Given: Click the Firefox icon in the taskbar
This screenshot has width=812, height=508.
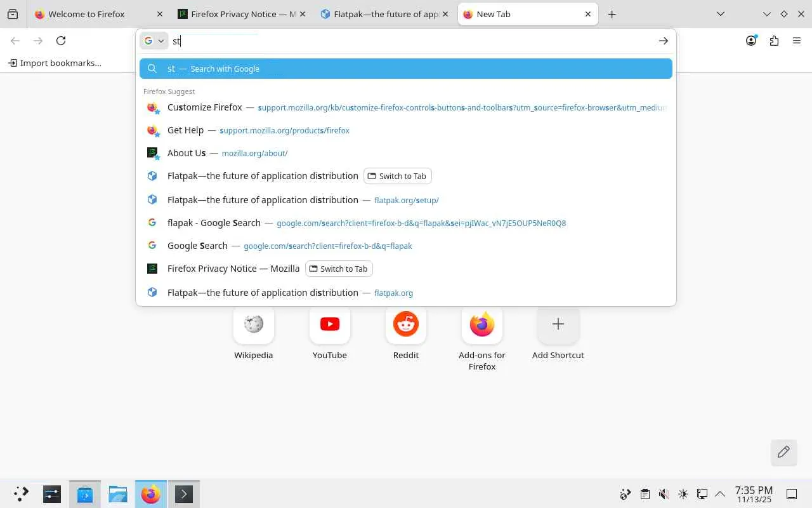Looking at the screenshot, I should coord(151,494).
